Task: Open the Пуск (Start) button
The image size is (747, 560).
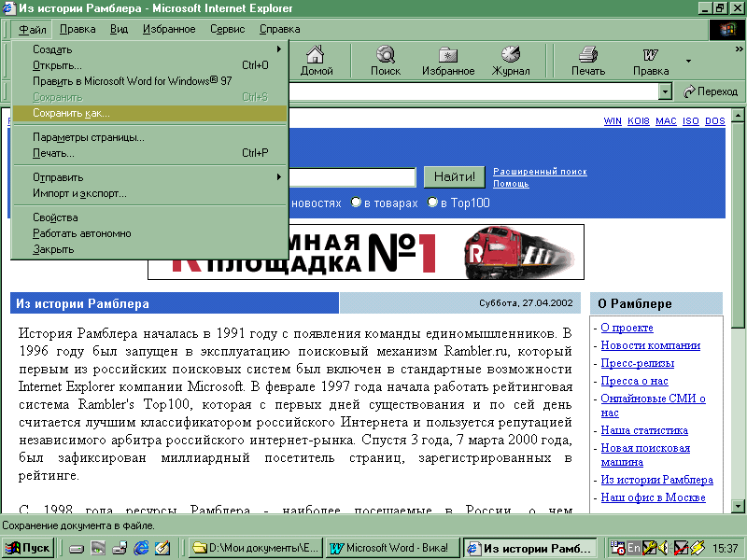Action: [28, 548]
